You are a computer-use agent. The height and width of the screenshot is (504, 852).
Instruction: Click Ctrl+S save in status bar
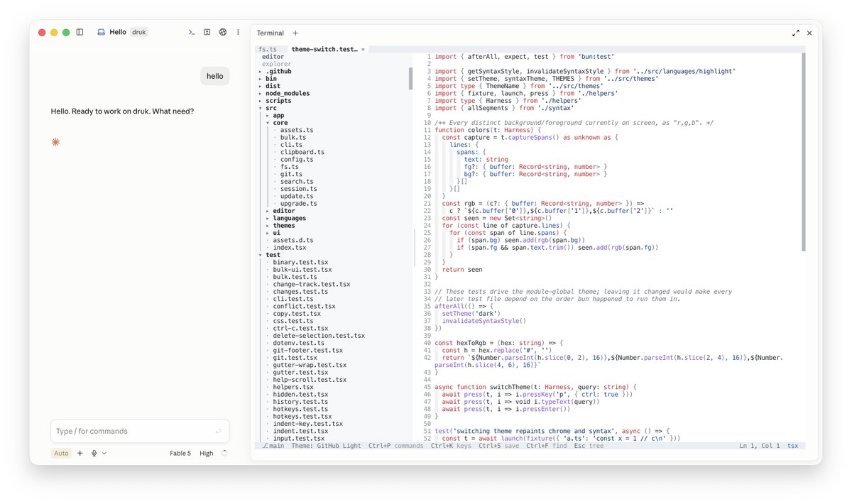pyautogui.click(x=498, y=446)
